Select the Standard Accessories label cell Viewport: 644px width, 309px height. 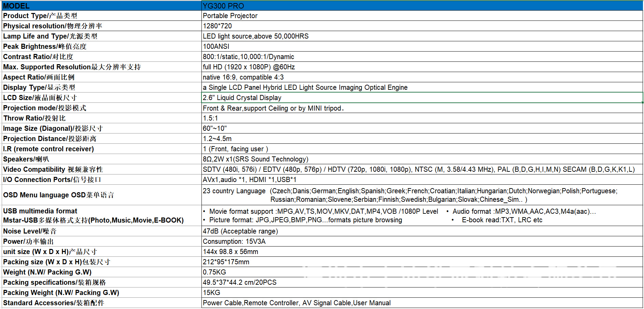pos(101,303)
